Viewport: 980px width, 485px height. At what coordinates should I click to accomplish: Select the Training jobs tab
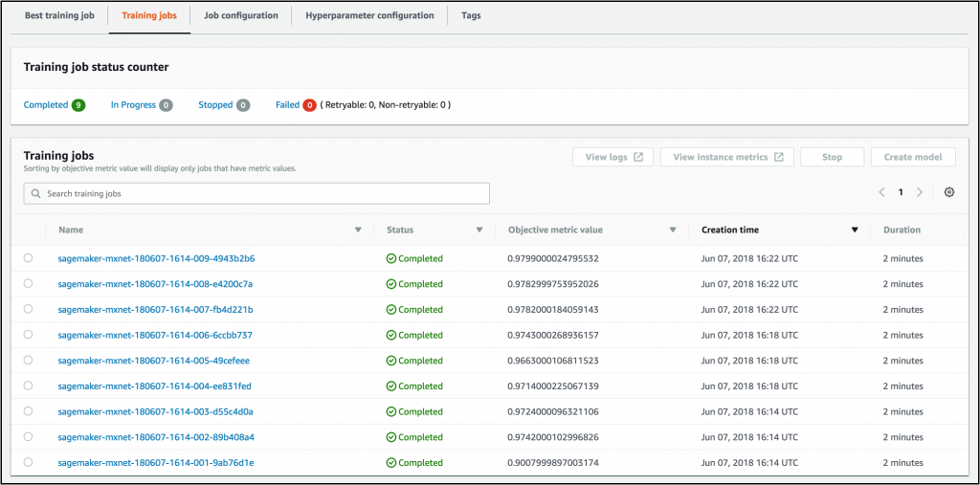pyautogui.click(x=149, y=15)
